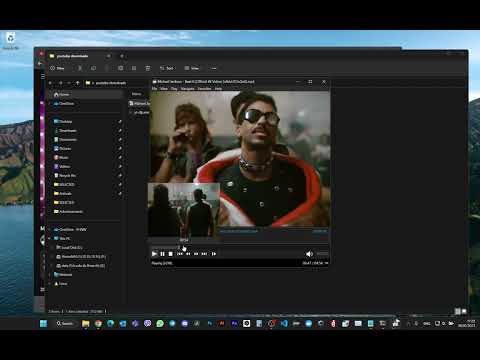Viewport: 480px width, 360px height.
Task: Open the New dropdown in File Explorer
Action: pos(57,68)
